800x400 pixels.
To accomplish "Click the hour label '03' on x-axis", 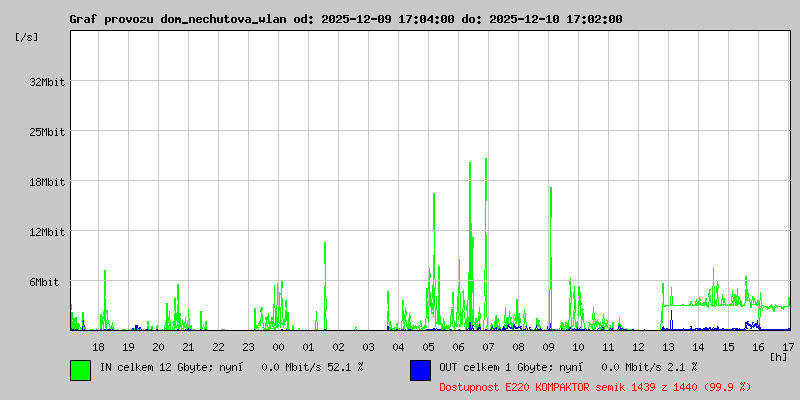I will click(368, 347).
